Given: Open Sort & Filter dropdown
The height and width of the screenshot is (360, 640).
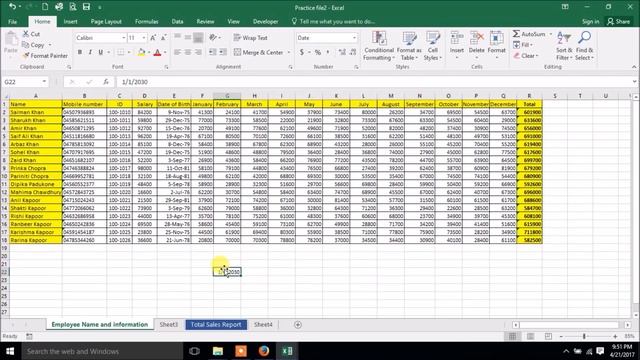Looking at the screenshot, I should (x=564, y=46).
